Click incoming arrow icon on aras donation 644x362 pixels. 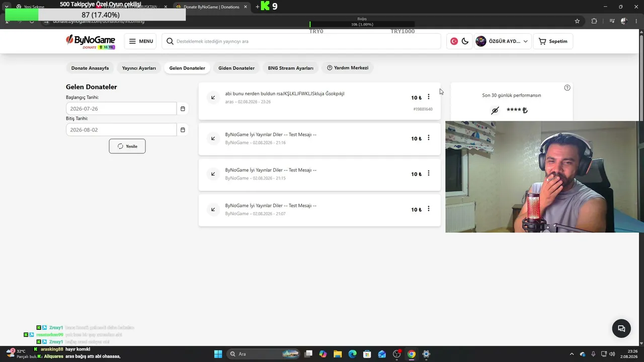[213, 98]
